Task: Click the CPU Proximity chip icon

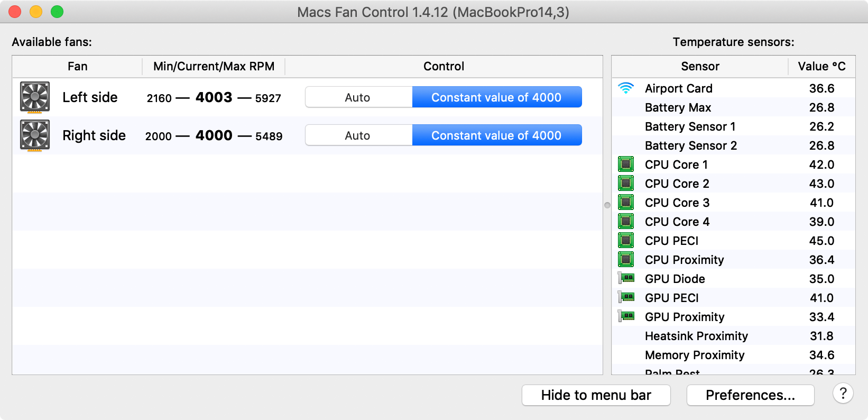Action: click(x=626, y=260)
